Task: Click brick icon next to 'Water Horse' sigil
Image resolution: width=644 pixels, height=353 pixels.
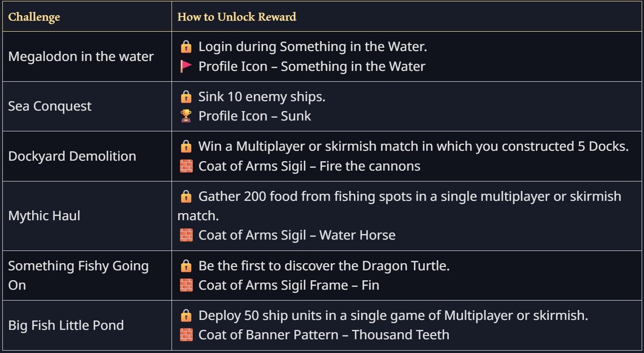Action: click(x=186, y=235)
